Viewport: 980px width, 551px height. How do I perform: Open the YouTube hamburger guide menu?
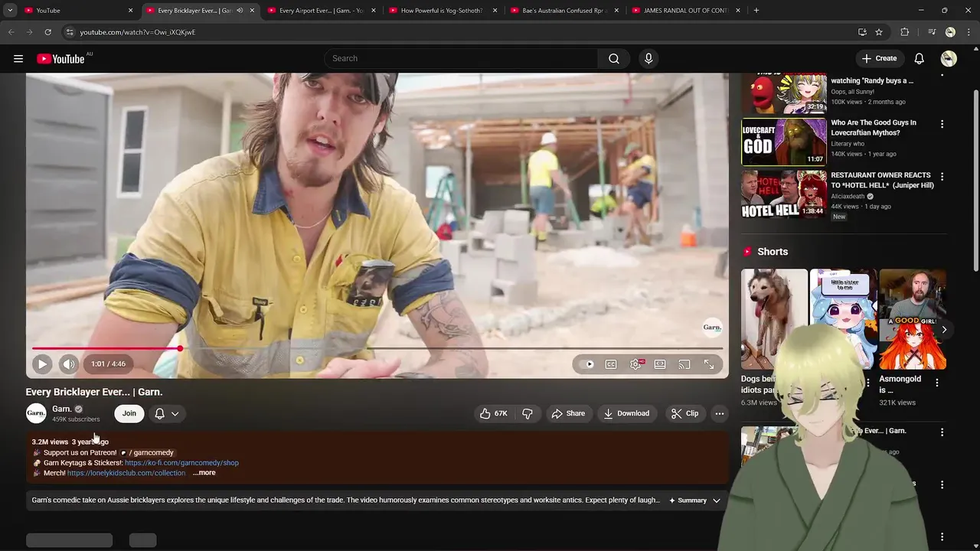[x=18, y=58]
